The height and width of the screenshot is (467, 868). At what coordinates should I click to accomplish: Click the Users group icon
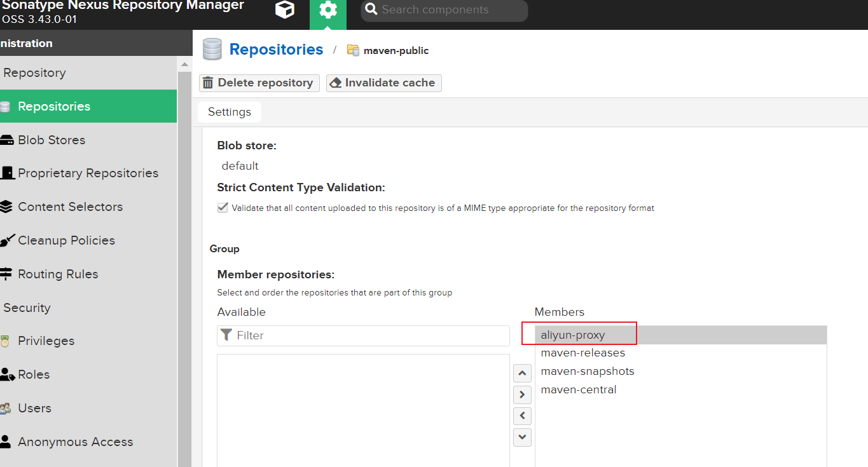6,409
